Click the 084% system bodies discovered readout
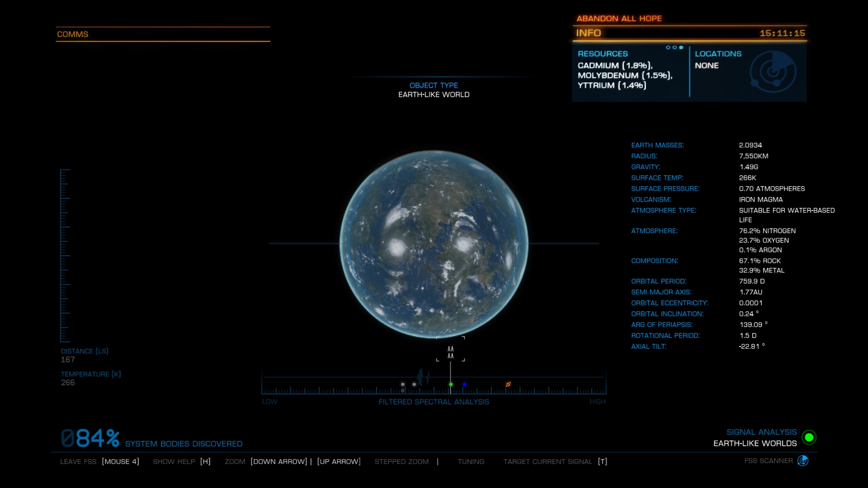868x488 pixels. click(151, 439)
